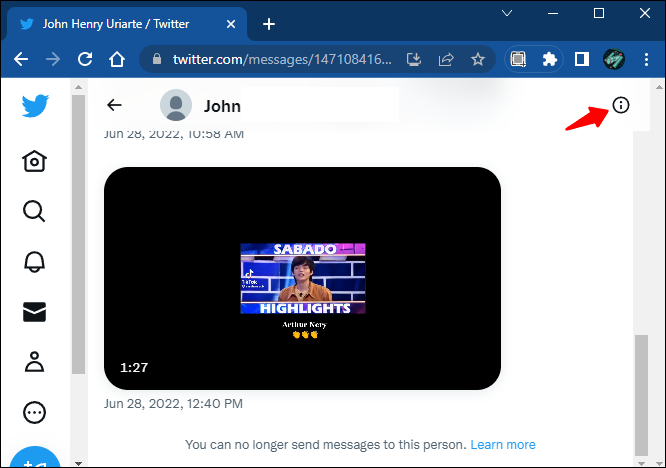Open Messages envelope in sidebar
The image size is (666, 468).
[x=34, y=312]
